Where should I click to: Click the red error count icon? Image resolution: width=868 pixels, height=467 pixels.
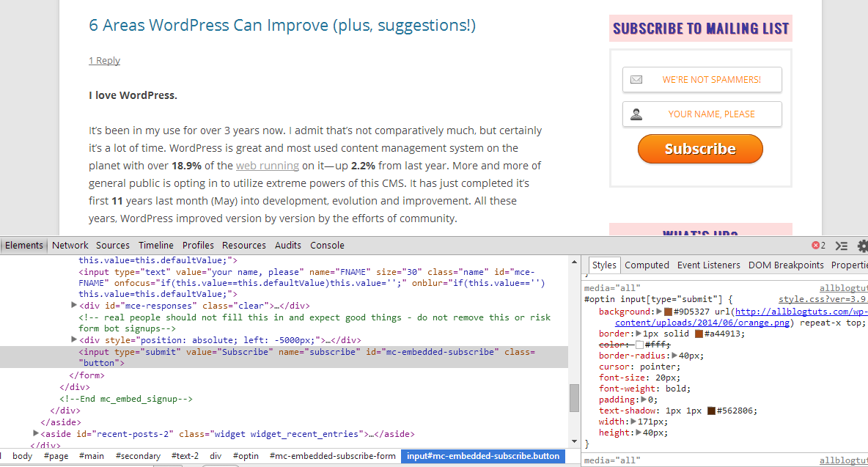pos(815,246)
